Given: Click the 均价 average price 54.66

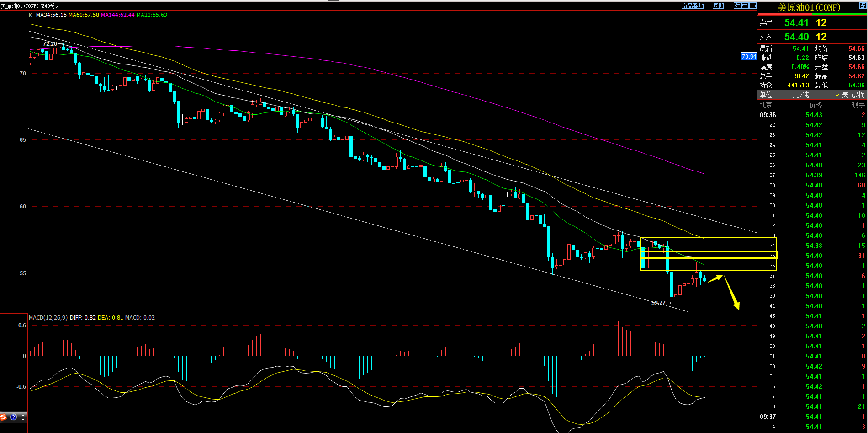Looking at the screenshot, I should click(x=856, y=49).
